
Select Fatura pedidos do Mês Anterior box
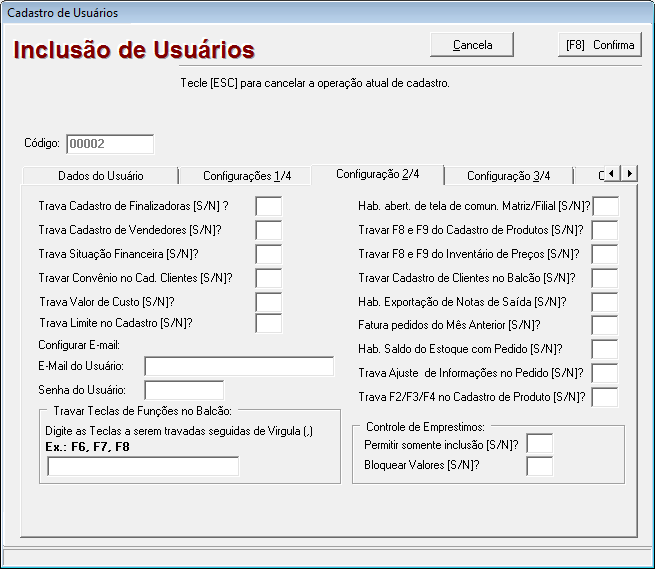(x=605, y=325)
